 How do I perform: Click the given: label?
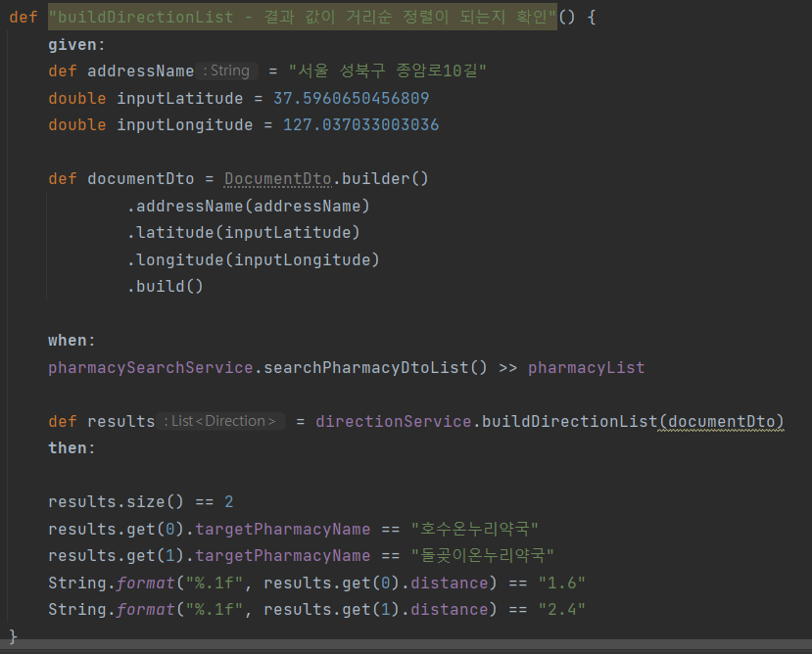[x=76, y=45]
